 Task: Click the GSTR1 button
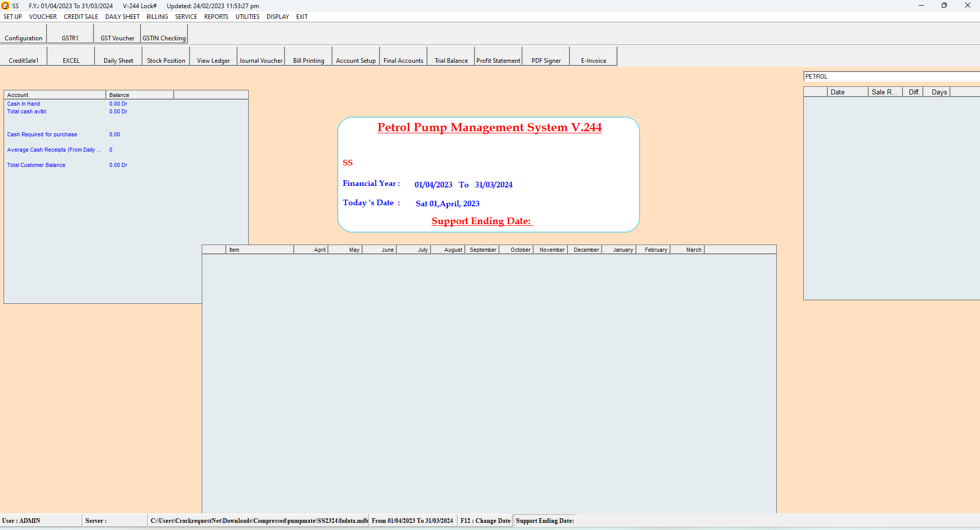[70, 34]
